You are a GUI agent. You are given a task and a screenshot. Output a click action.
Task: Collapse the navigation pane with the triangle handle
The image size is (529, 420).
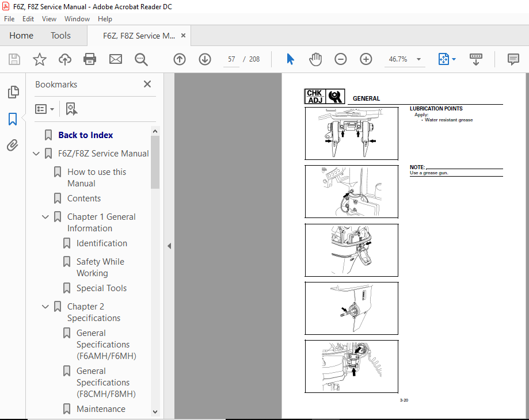pos(169,246)
